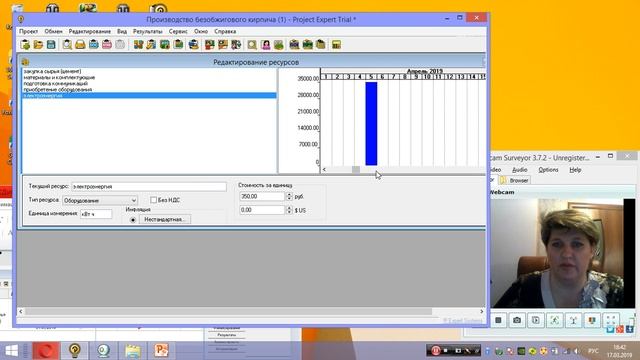Click the ruble cost spinner arrows

pos(289,197)
